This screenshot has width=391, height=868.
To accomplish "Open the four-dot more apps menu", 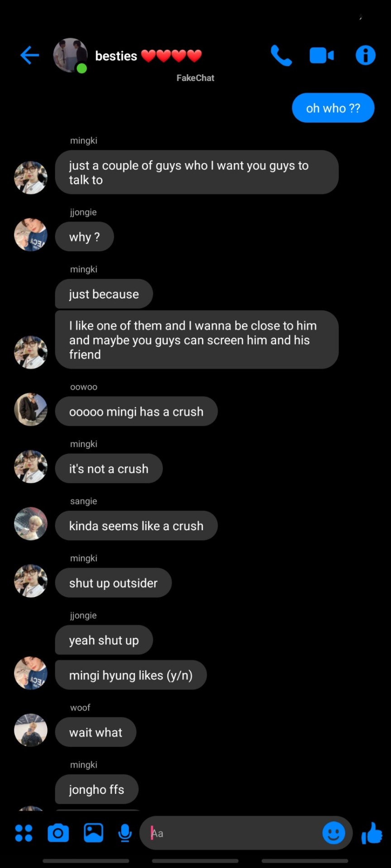I will pos(24,833).
